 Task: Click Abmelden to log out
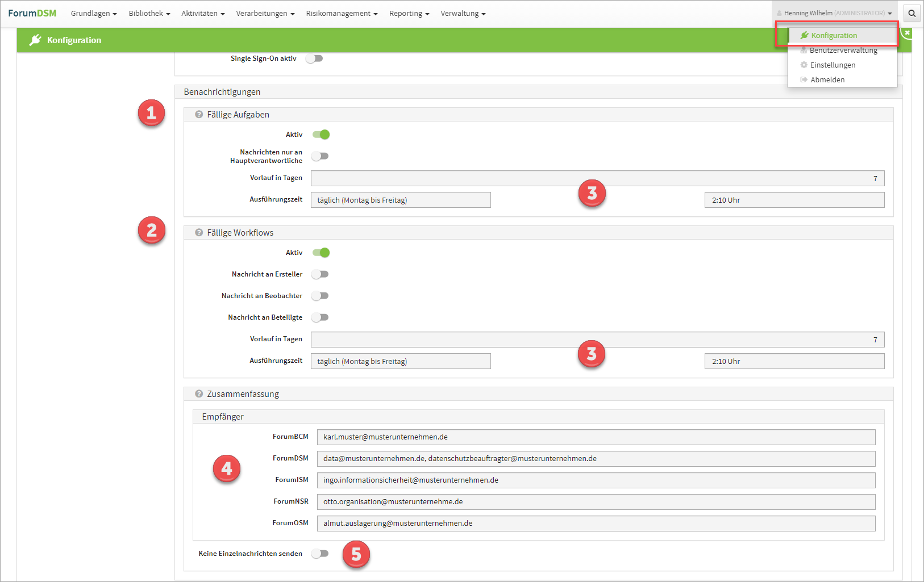[827, 80]
